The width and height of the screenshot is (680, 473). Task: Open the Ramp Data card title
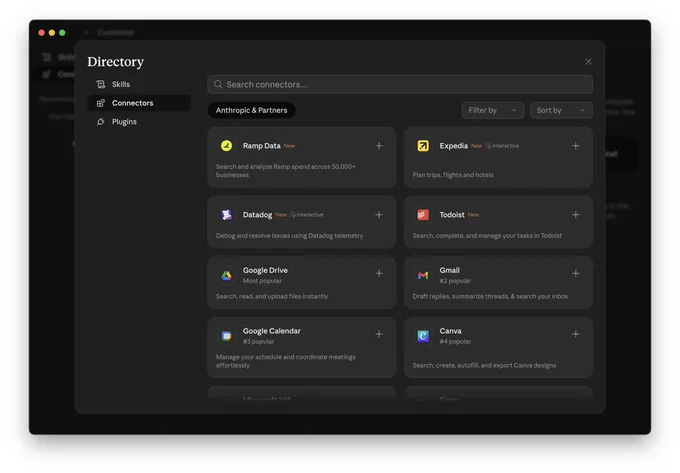(262, 146)
